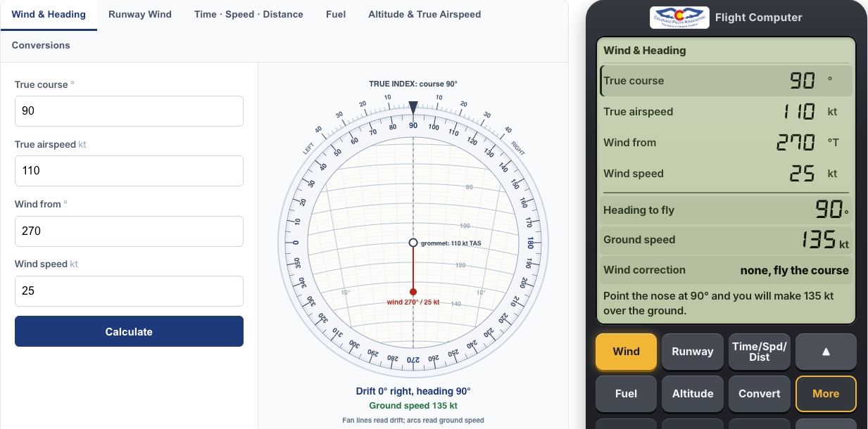Click the Colorado Pilots Association logo
Image resolution: width=868 pixels, height=429 pixels.
point(679,18)
